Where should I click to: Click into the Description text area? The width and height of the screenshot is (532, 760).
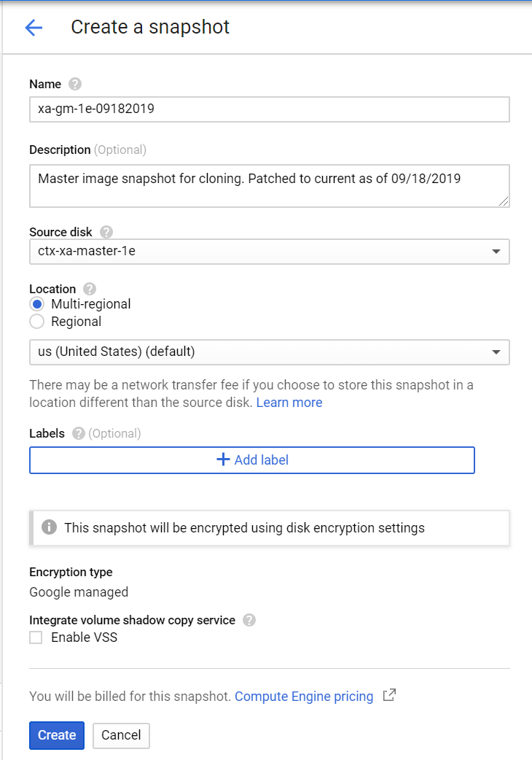coord(269,185)
